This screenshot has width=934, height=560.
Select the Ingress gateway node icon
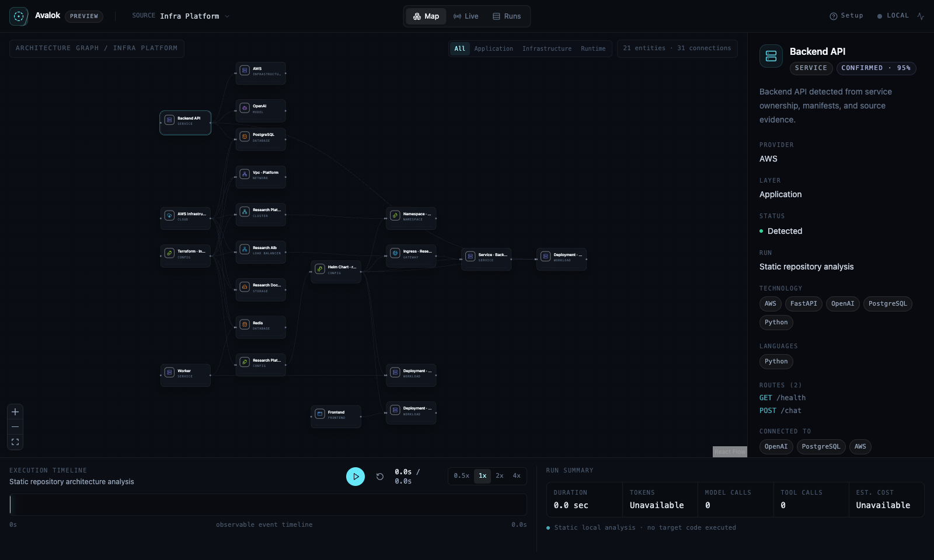(x=395, y=253)
